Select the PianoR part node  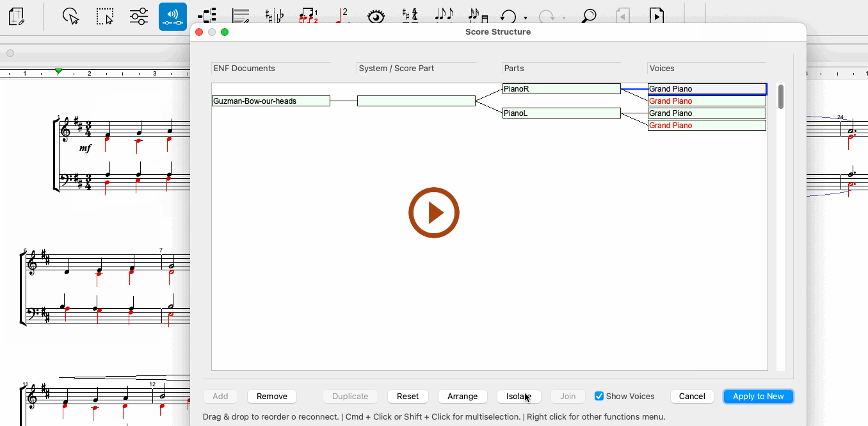click(561, 89)
